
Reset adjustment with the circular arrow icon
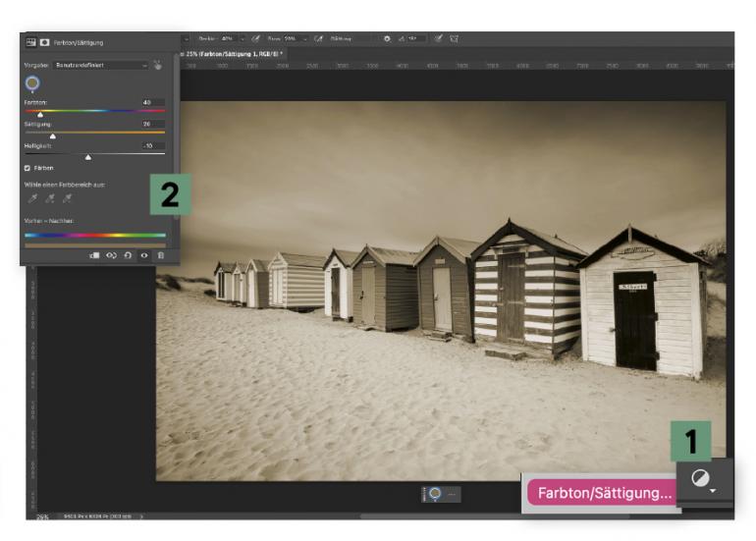(128, 255)
